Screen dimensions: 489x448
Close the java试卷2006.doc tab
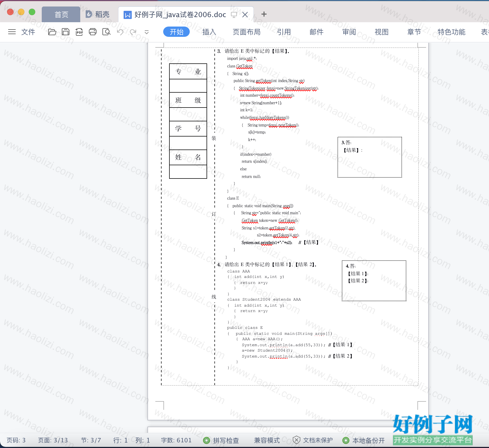coord(245,15)
